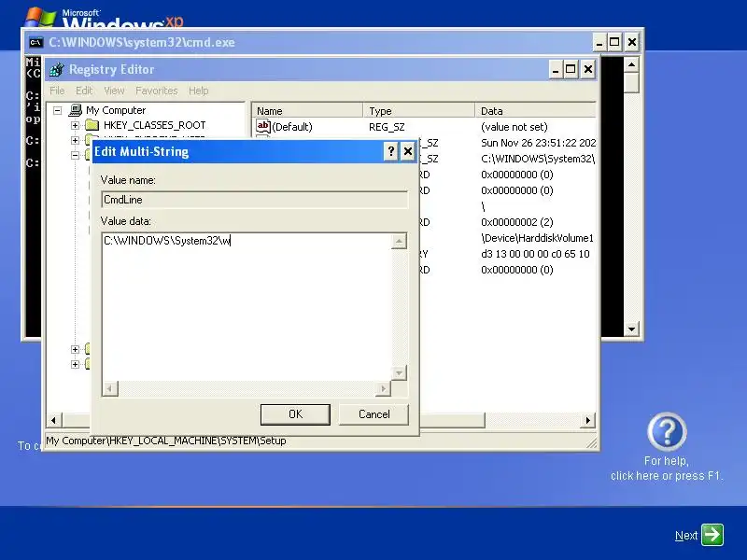Select the HKEY_CLASSES_ROOT folder icon
The height and width of the screenshot is (560, 747).
tap(92, 125)
